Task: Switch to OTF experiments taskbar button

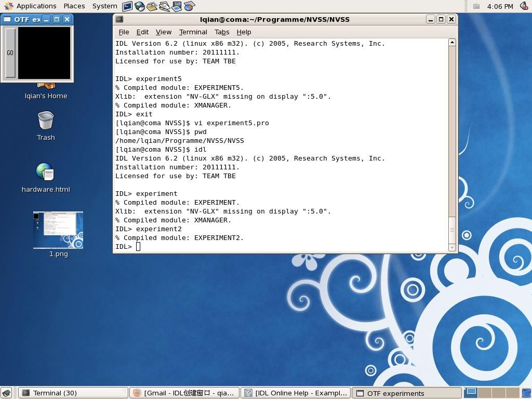Action: (x=407, y=393)
